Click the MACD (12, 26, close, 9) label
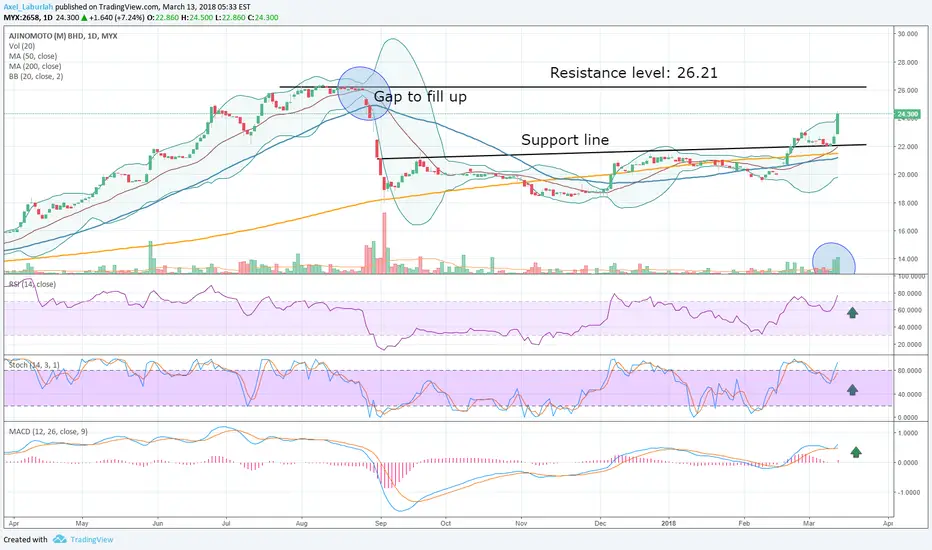This screenshot has height=550, width=932. click(x=48, y=431)
